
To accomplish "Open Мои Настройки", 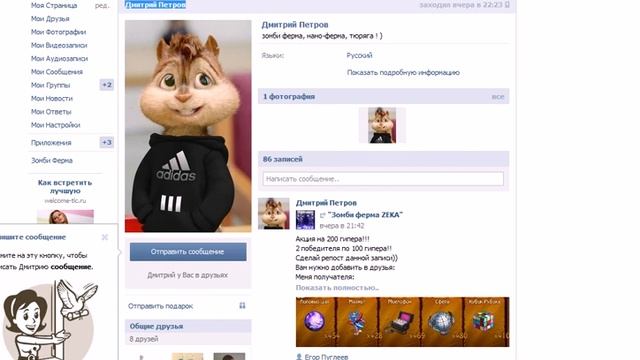I will pyautogui.click(x=56, y=125).
